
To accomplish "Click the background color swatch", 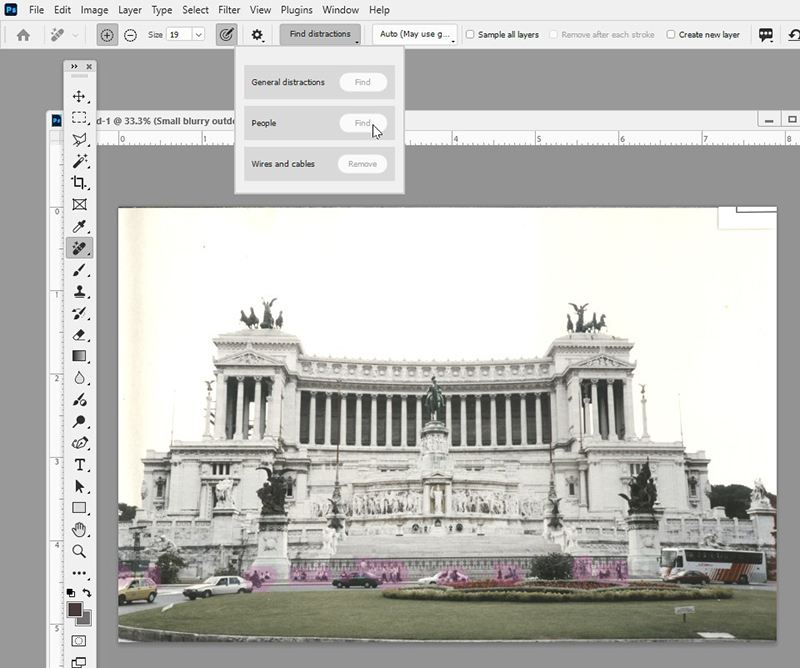I will coord(86,620).
